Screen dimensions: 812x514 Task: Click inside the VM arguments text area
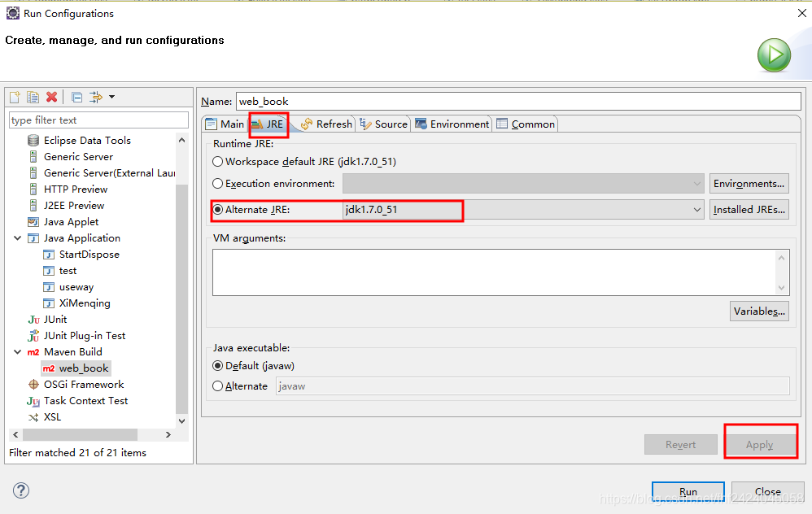pos(495,272)
